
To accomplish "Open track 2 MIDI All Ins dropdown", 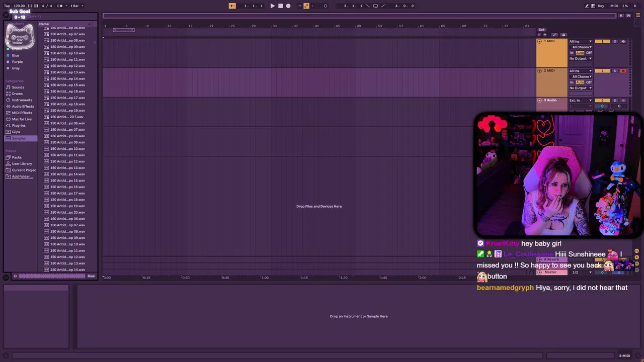I will pyautogui.click(x=581, y=71).
